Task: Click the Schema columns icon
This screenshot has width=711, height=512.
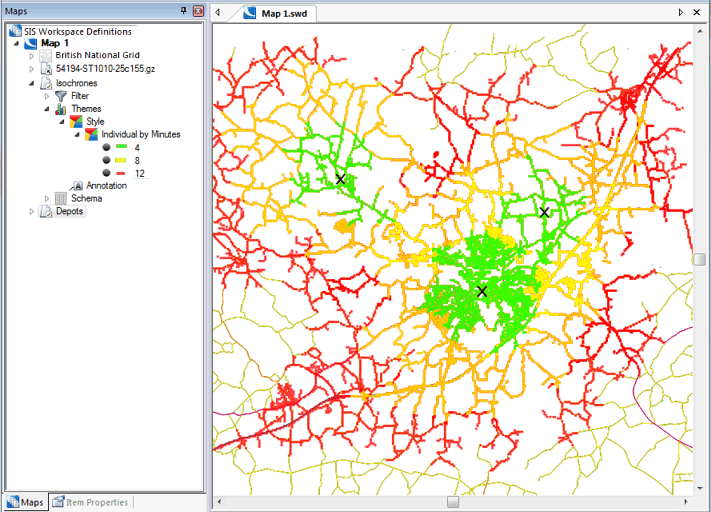Action: (x=61, y=198)
